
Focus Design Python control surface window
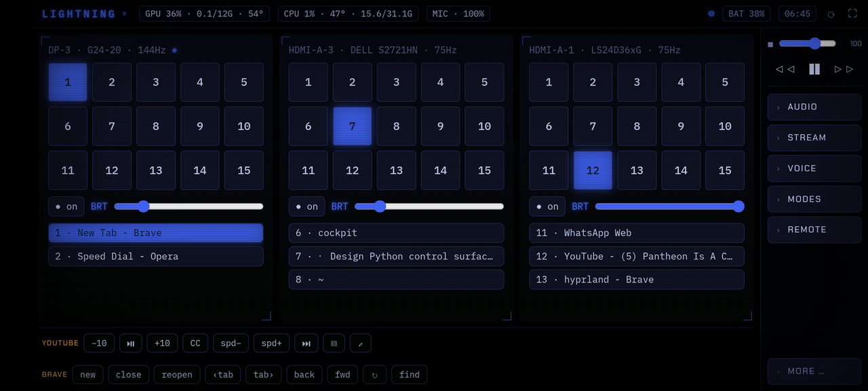[396, 257]
